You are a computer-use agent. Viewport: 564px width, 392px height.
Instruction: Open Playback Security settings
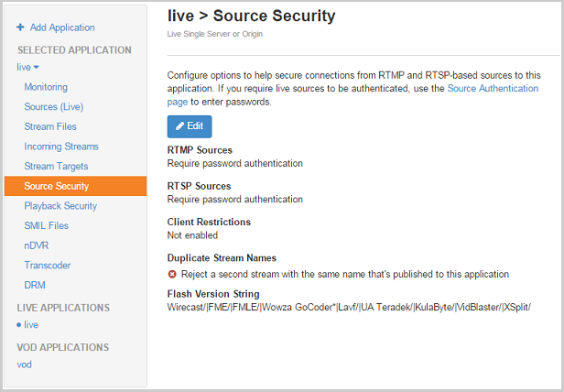coord(60,206)
